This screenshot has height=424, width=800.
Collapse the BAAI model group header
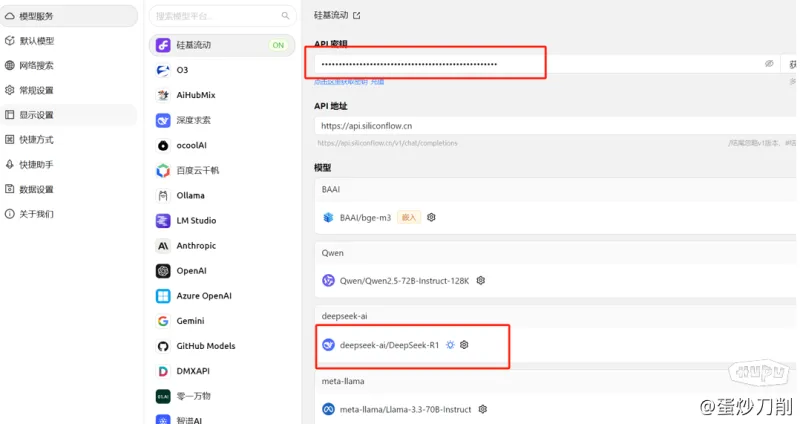tap(555, 189)
